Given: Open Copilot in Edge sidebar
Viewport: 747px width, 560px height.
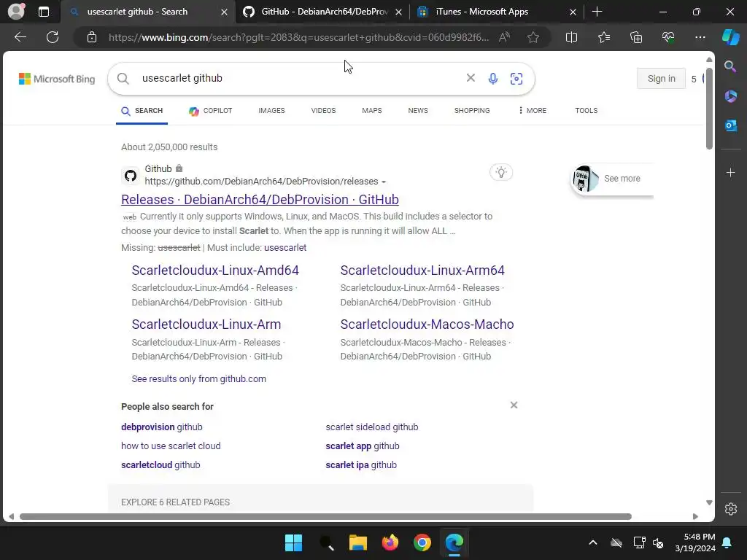Looking at the screenshot, I should (x=730, y=37).
